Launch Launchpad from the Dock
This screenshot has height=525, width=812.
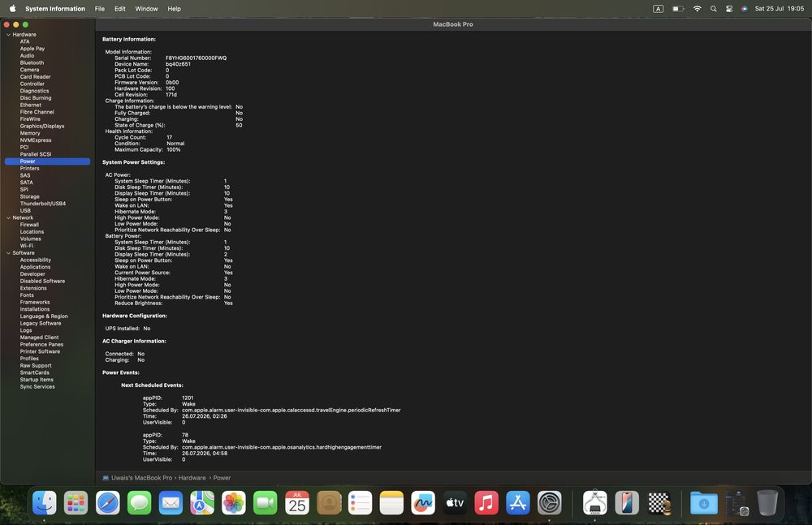click(x=76, y=503)
